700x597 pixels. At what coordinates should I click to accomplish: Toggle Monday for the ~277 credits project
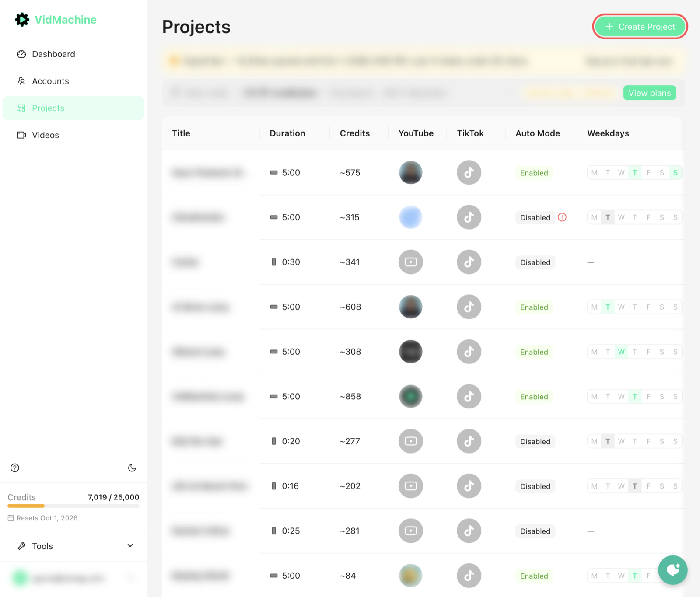pos(594,441)
